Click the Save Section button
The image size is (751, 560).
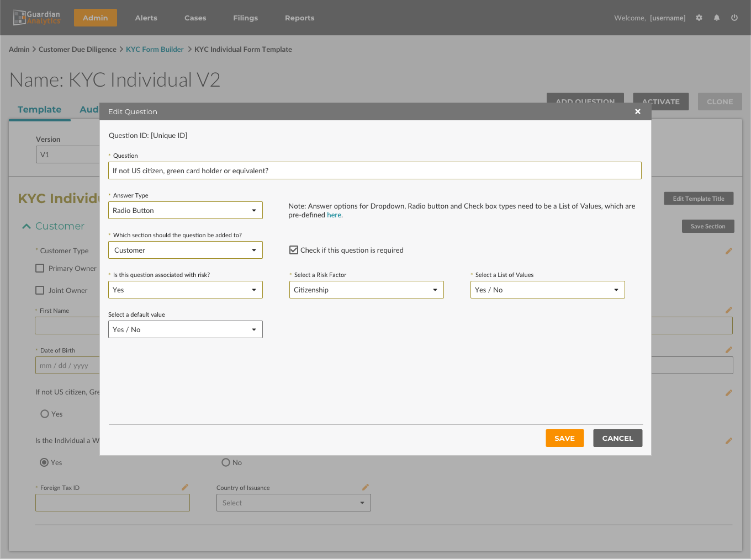click(708, 226)
